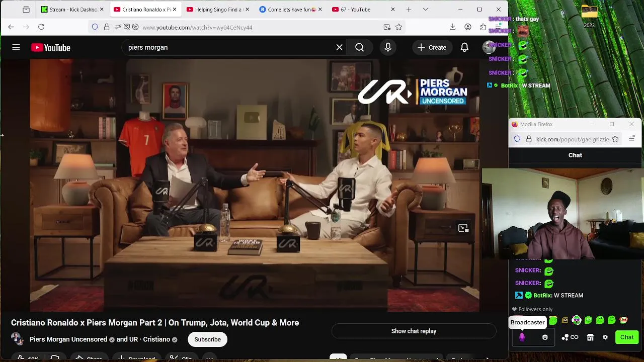Open YouTube notifications bell
The height and width of the screenshot is (362, 644).
464,47
